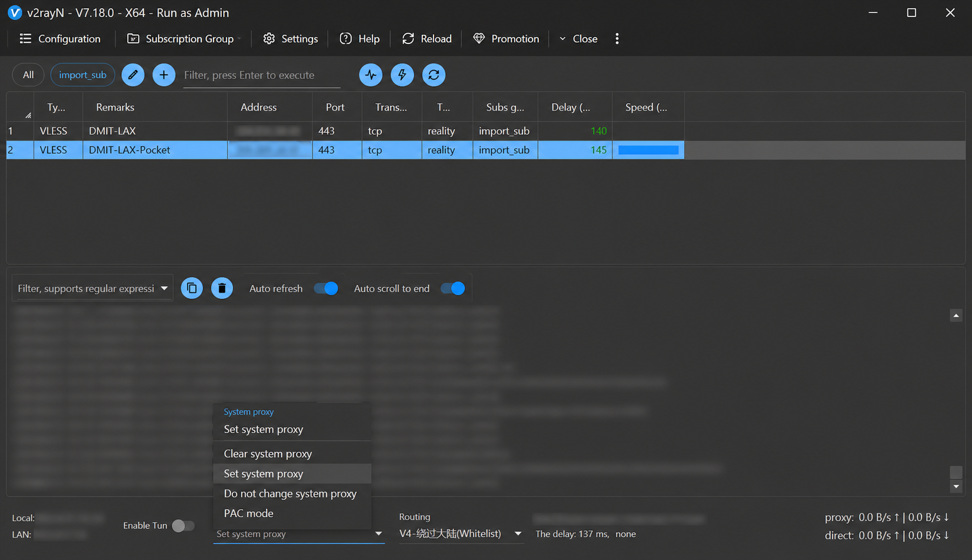Screen dimensions: 972x560
Task: Sort by the Address column header
Action: point(270,107)
